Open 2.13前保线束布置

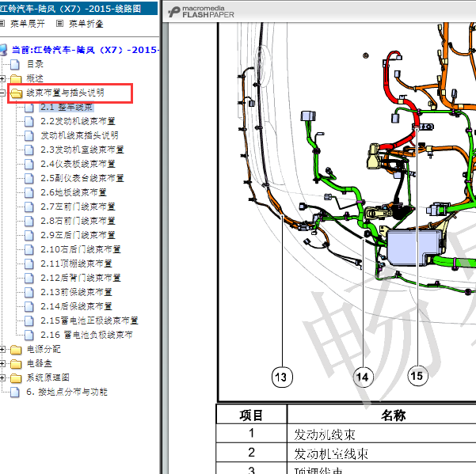[x=77, y=292]
